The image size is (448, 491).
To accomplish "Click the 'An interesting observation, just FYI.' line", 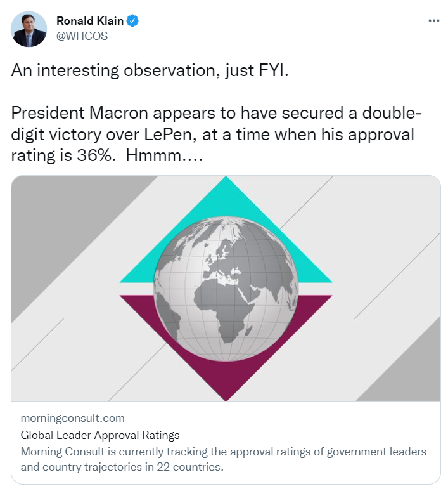I will pos(150,70).
